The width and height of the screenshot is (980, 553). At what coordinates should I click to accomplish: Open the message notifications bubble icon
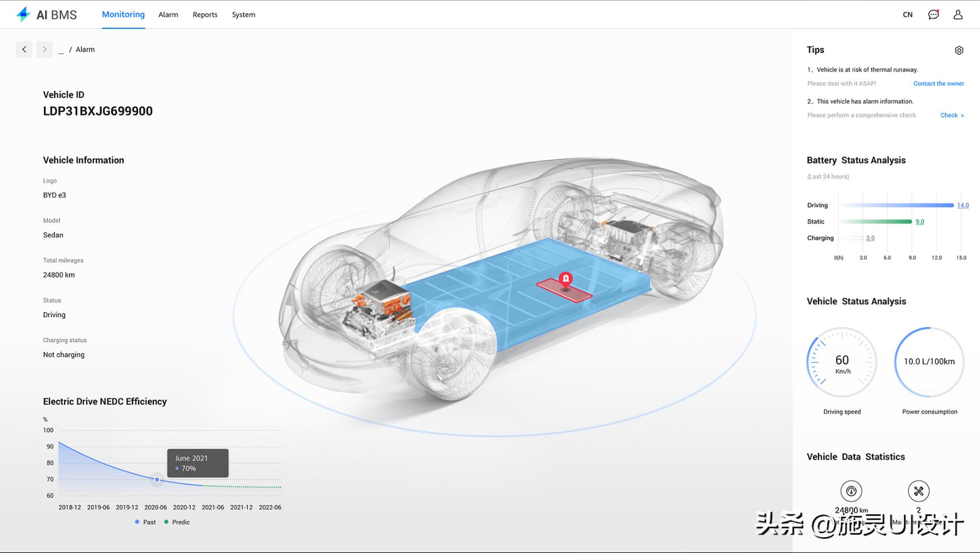pos(932,14)
